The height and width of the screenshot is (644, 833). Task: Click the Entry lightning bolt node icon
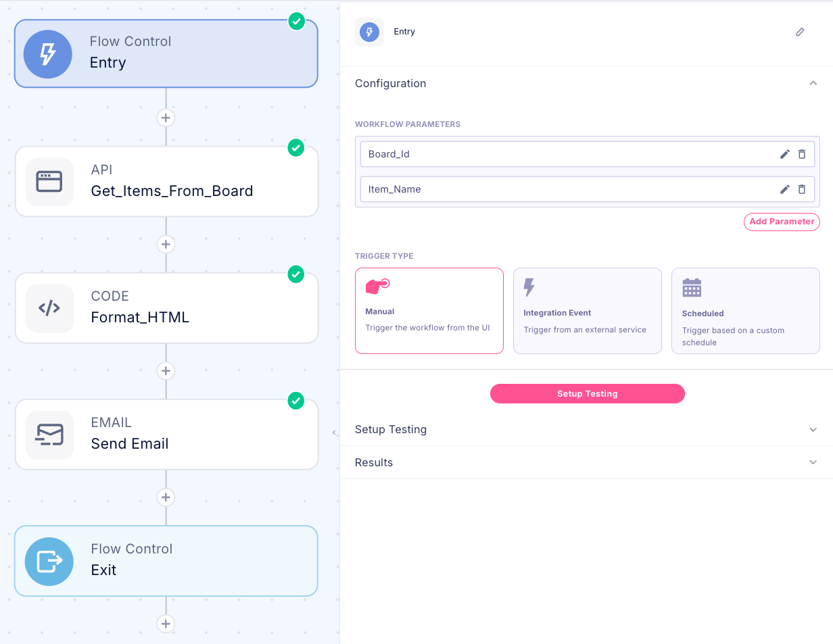tap(48, 54)
